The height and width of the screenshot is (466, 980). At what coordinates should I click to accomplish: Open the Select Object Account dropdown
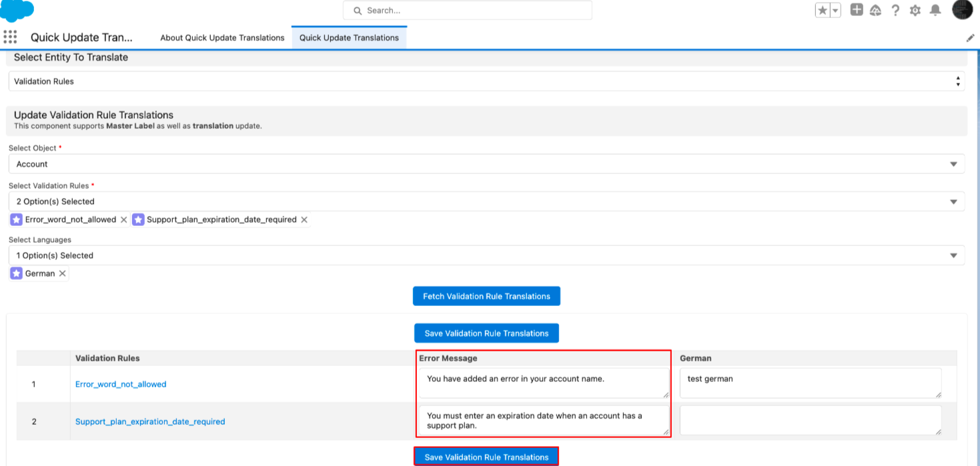[486, 164]
